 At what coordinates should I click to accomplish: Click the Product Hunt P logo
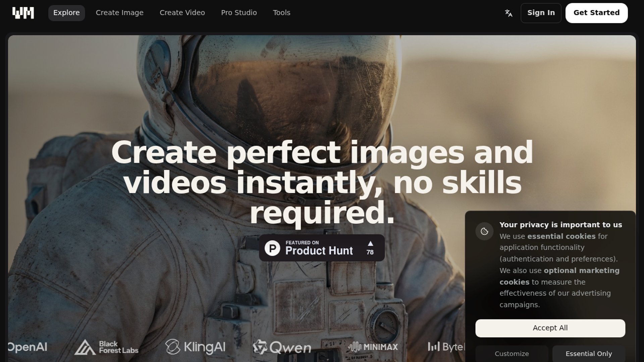pyautogui.click(x=272, y=248)
